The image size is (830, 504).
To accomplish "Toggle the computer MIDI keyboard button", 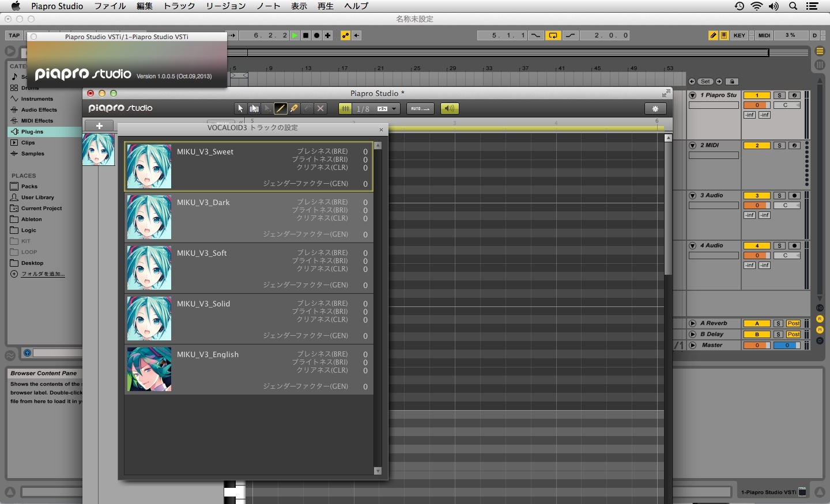I will click(x=724, y=35).
